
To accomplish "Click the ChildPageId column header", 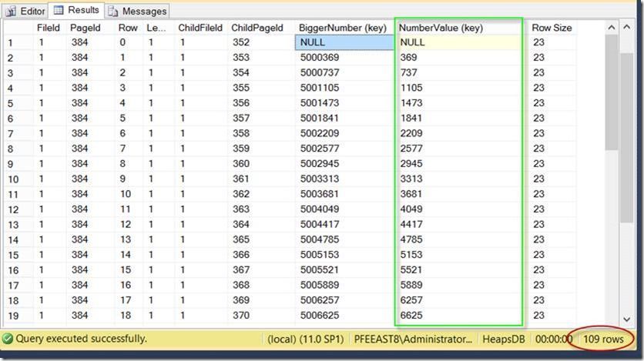I will (x=257, y=28).
